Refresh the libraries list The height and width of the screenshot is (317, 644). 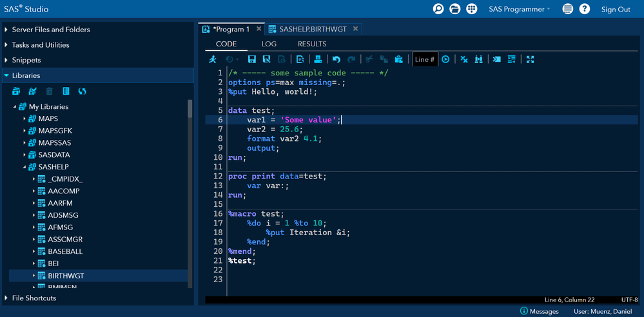(x=82, y=91)
